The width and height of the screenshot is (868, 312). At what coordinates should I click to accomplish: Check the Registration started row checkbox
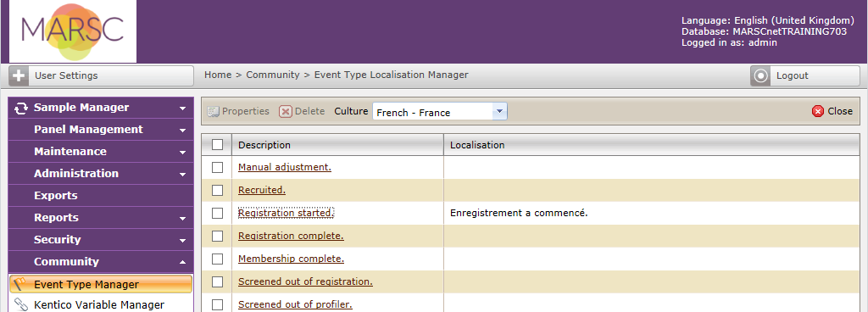click(x=218, y=213)
